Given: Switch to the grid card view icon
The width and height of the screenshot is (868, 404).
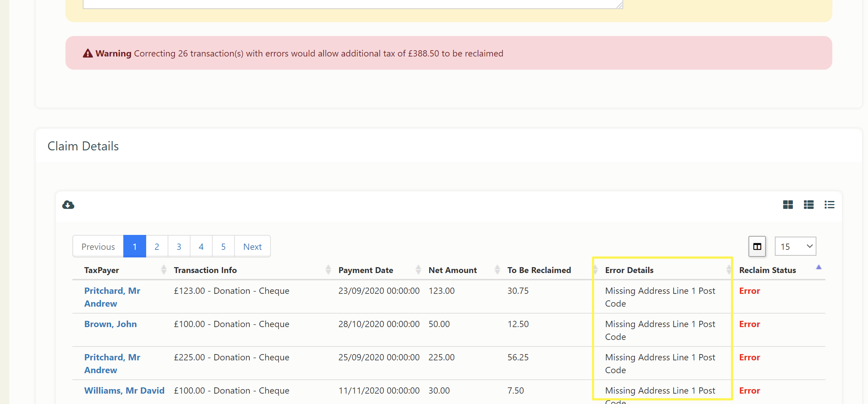Looking at the screenshot, I should click(x=788, y=205).
